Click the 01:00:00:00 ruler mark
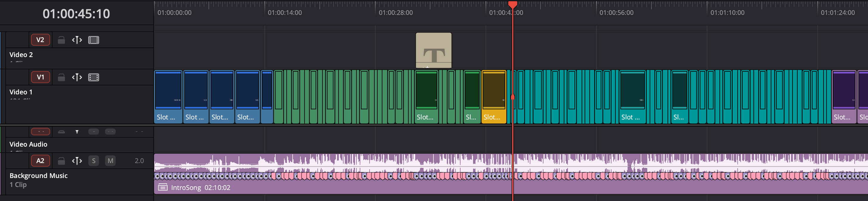868x201 pixels. [174, 13]
